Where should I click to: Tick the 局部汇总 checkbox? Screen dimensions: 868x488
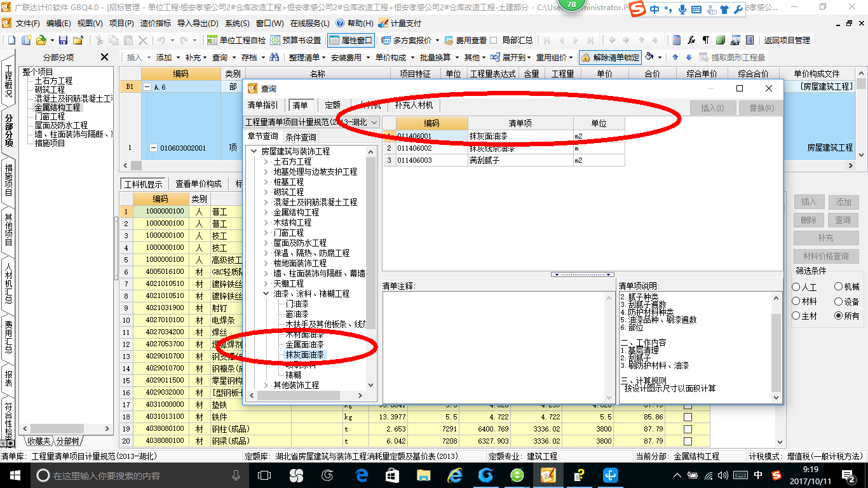coord(494,40)
